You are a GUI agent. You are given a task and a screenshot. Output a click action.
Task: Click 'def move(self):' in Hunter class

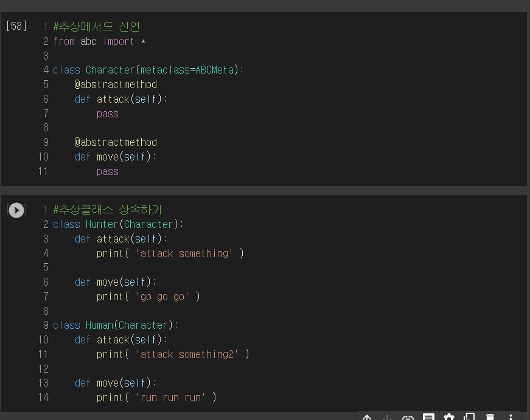(x=115, y=282)
